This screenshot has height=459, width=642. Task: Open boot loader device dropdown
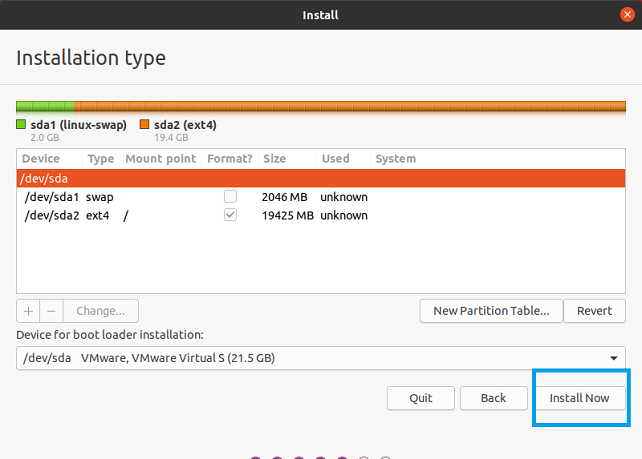(x=320, y=358)
